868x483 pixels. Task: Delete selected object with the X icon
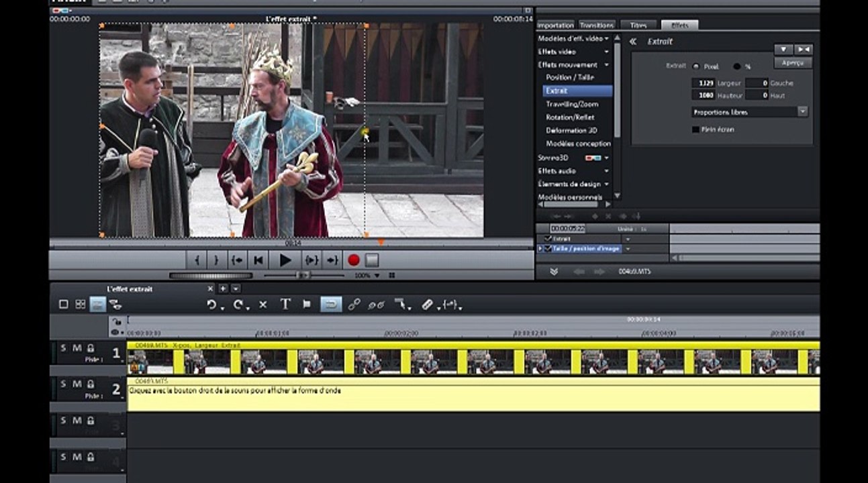[262, 305]
